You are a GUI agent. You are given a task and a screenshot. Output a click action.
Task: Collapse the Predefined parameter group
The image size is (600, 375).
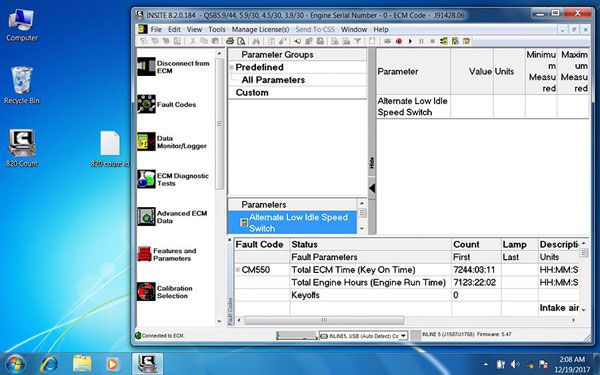tap(232, 67)
